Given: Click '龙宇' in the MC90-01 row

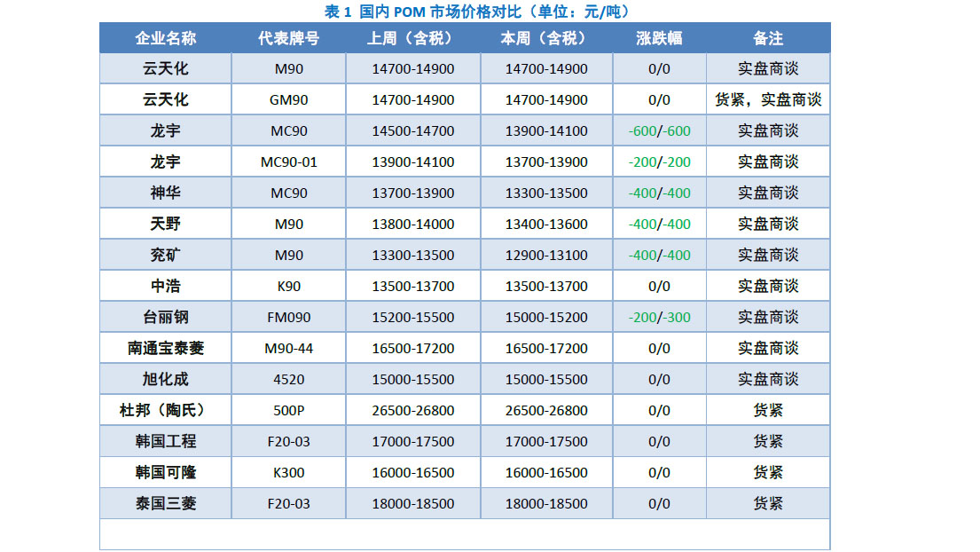Looking at the screenshot, I should point(166,162).
